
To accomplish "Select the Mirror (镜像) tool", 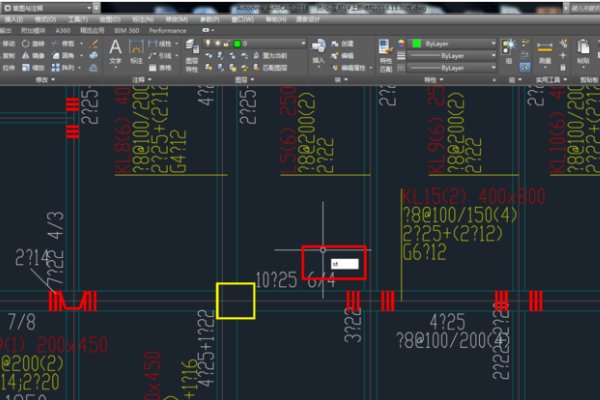I will point(33,56).
